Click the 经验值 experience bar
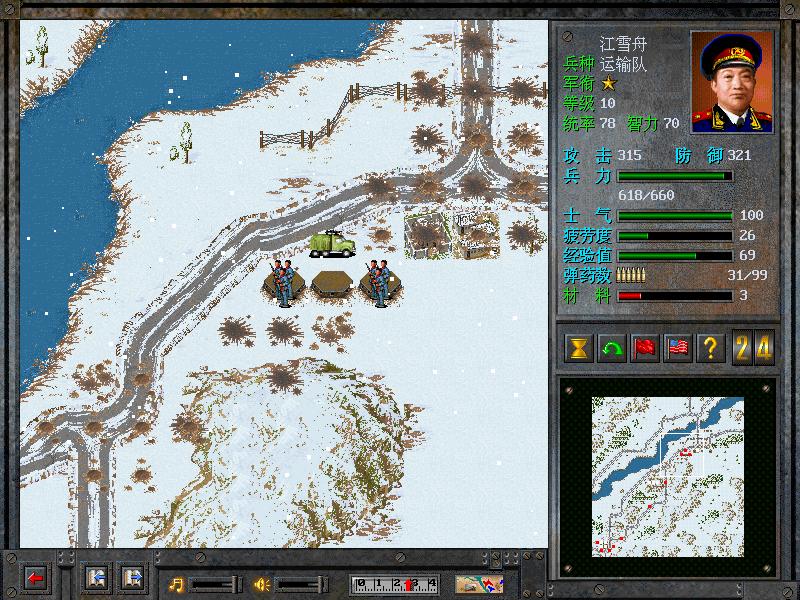Image resolution: width=800 pixels, height=600 pixels. point(675,256)
